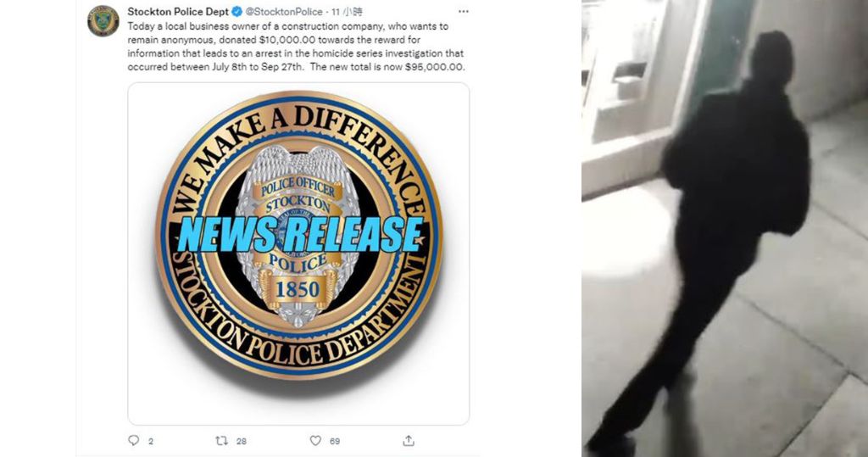Open the surveillance photo of walking figure
Screen dimensions: 868x457
tap(725, 228)
